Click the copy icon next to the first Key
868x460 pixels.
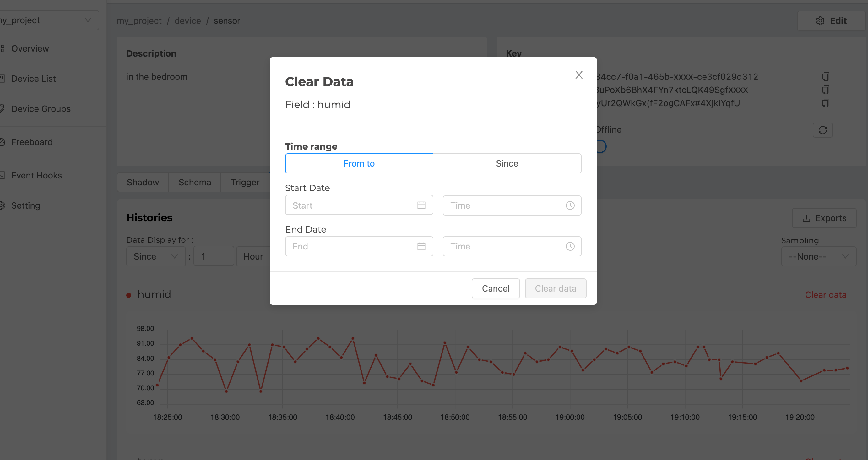pyautogui.click(x=825, y=77)
